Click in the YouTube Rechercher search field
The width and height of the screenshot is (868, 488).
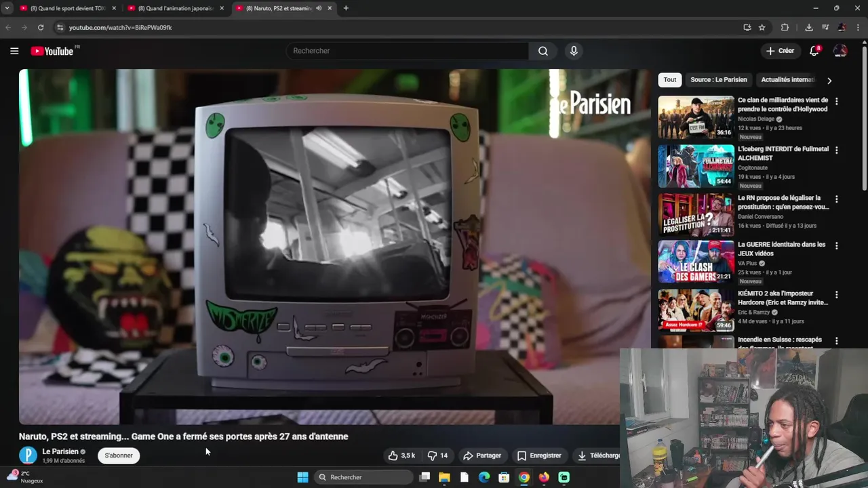click(407, 51)
